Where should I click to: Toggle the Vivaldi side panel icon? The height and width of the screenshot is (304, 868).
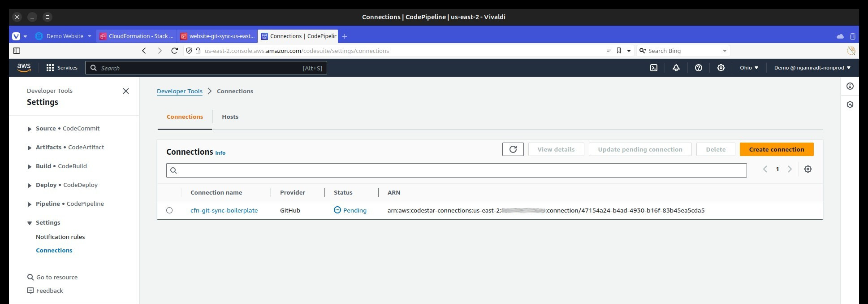[x=17, y=51]
